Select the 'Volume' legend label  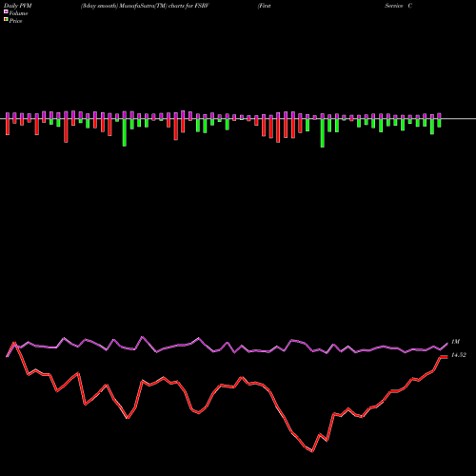point(18,13)
